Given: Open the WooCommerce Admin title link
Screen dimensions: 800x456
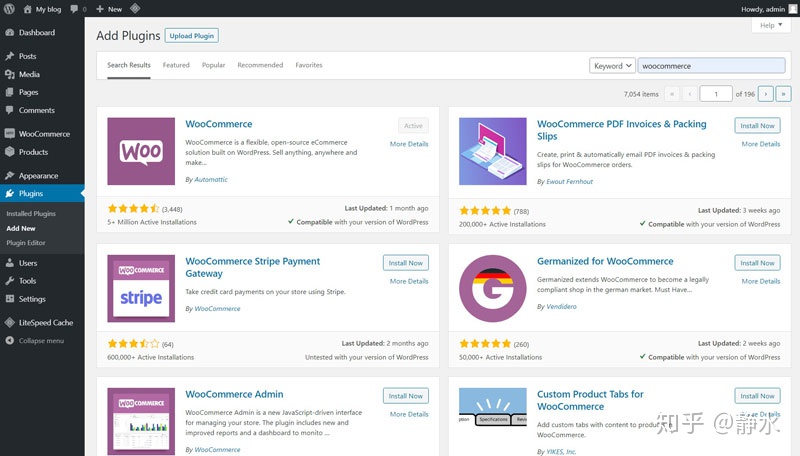Looking at the screenshot, I should click(x=234, y=394).
